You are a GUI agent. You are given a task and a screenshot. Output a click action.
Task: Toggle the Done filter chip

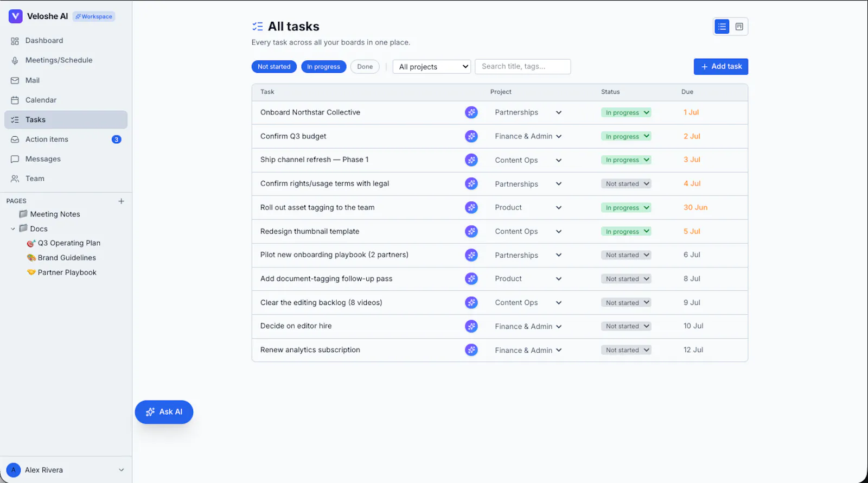[365, 67]
